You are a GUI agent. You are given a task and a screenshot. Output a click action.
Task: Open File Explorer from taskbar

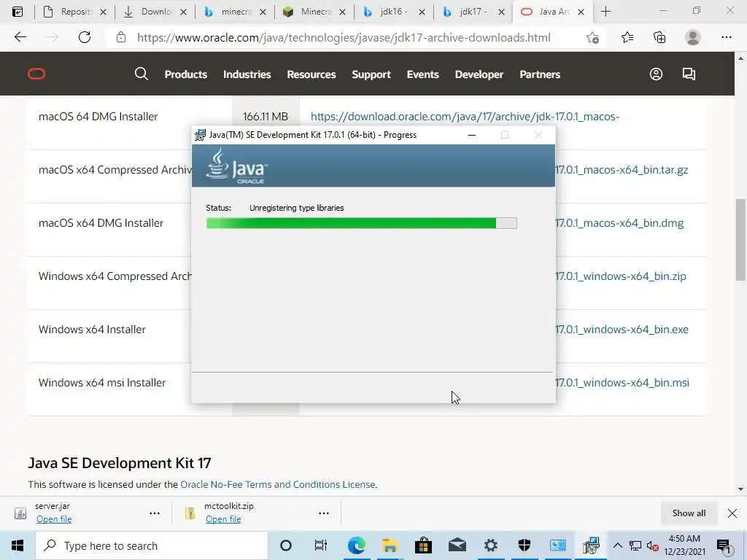pos(390,545)
